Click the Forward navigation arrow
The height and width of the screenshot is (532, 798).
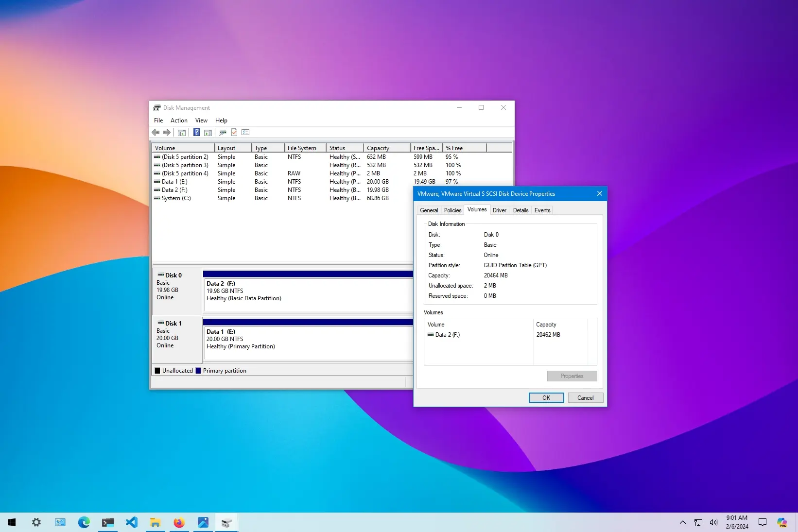click(167, 132)
